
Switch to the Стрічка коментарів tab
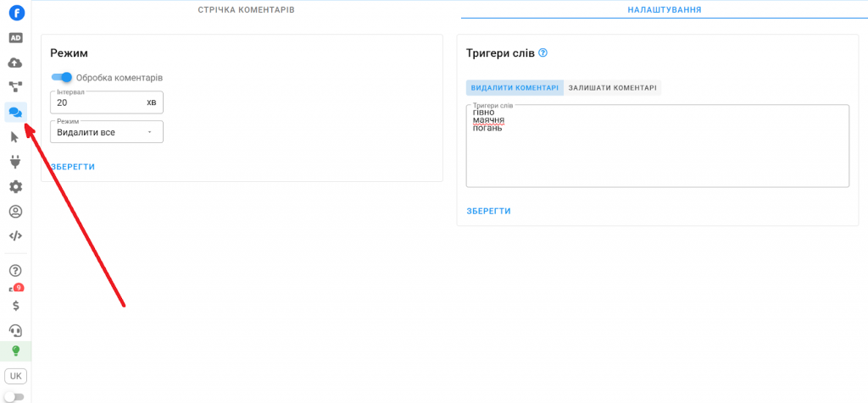pos(246,9)
